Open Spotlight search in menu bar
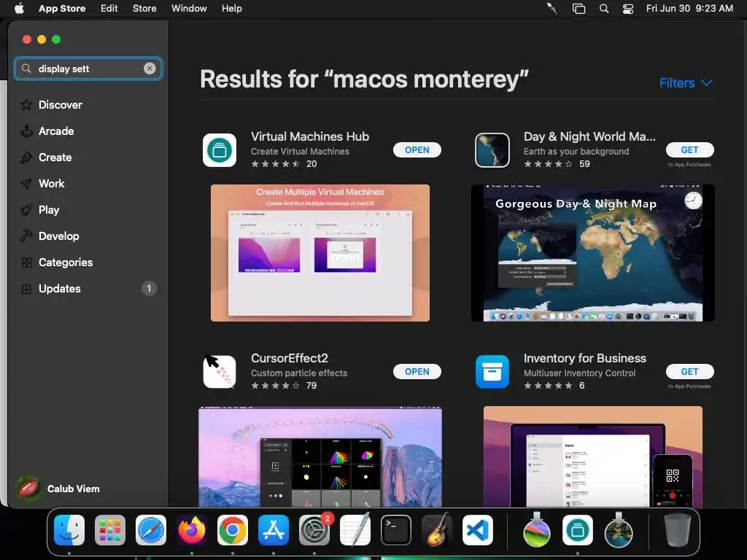Viewport: 747px width, 560px height. 604,9
